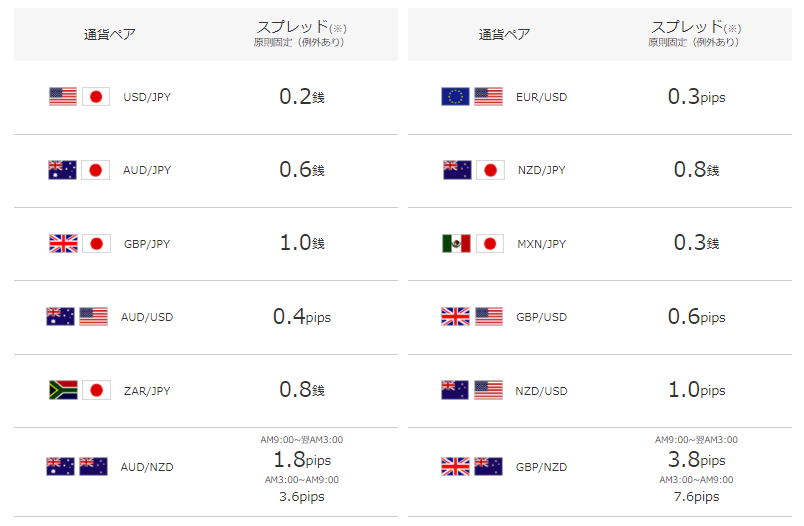Select the AUD/NZD pair label
Viewport: 804px width, 526px height.
147,467
